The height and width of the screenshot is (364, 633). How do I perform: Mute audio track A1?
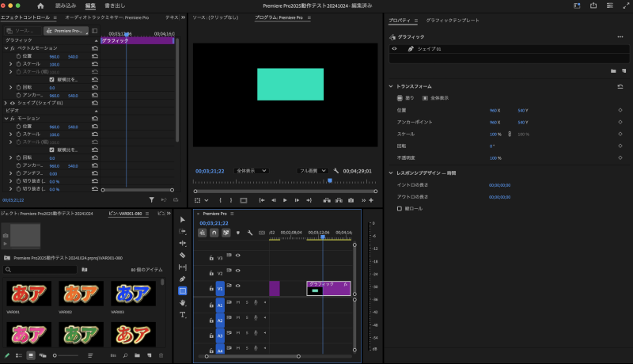(238, 302)
